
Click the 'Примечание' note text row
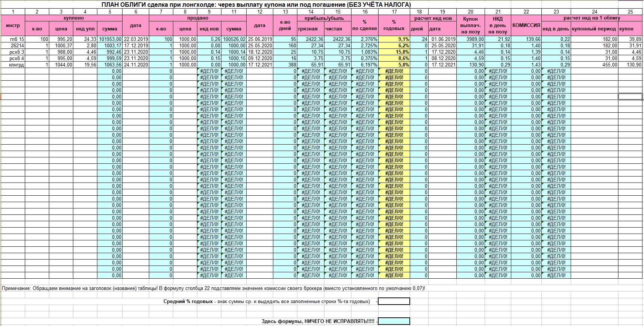[214, 288]
